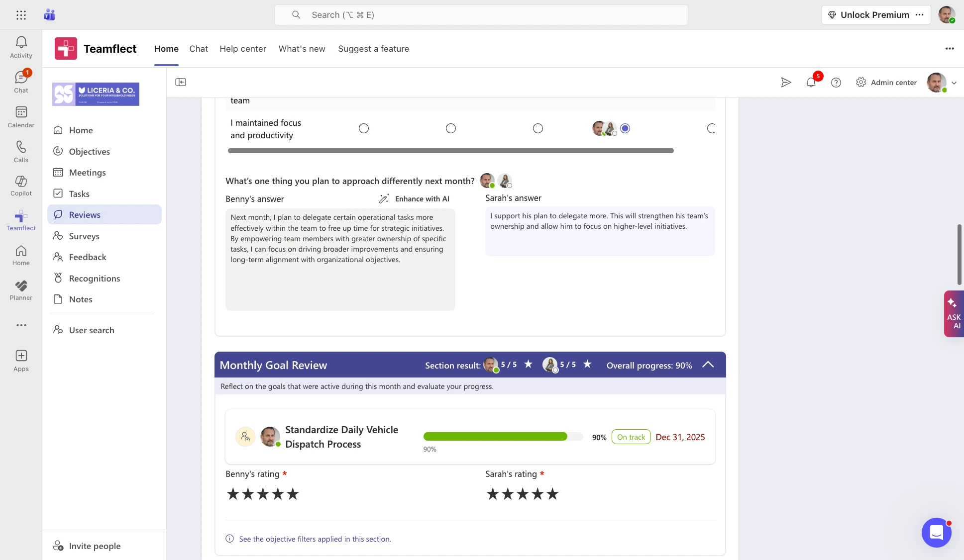Open Copilot from the Teams sidebar
Viewport: 964px width, 560px height.
(x=21, y=185)
